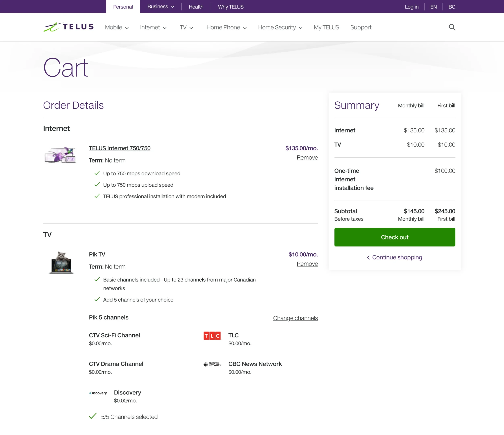Expand the Mobile menu
The width and height of the screenshot is (504, 435).
click(117, 27)
